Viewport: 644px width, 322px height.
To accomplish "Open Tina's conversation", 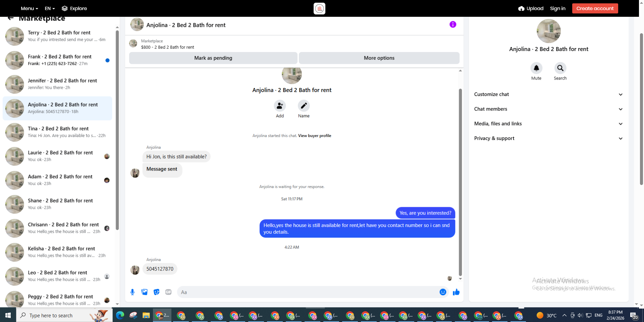I will click(57, 132).
